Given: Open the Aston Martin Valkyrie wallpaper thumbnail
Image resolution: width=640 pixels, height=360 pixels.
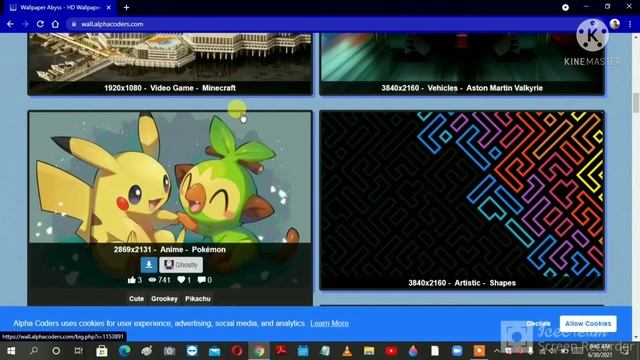Looking at the screenshot, I should (462, 57).
